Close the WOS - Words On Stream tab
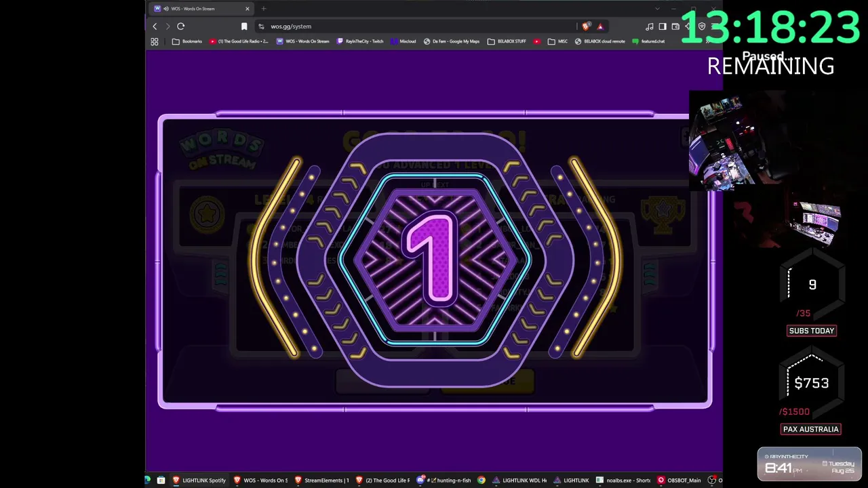 248,9
